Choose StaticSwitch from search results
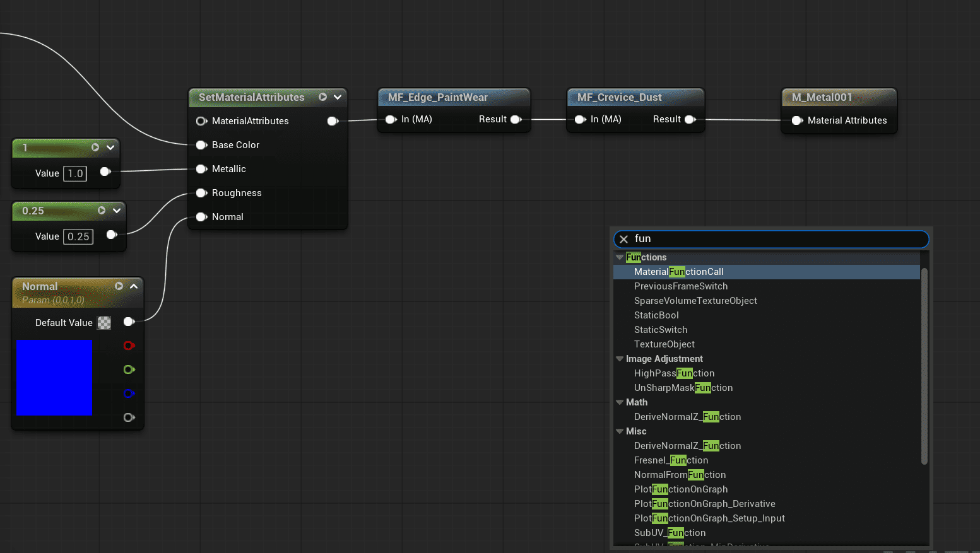The width and height of the screenshot is (980, 553). [660, 330]
